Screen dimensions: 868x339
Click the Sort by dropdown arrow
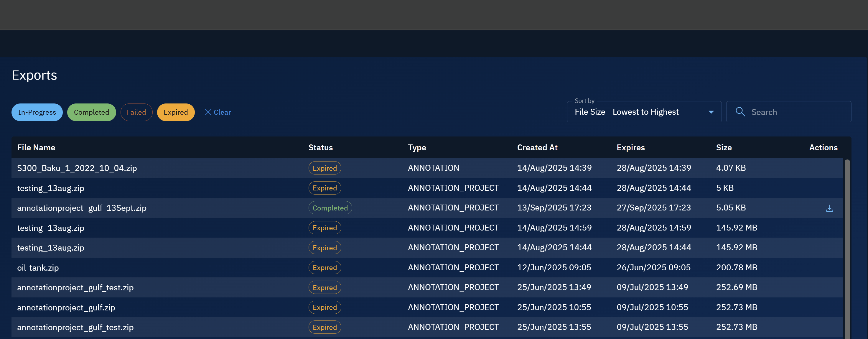click(711, 111)
